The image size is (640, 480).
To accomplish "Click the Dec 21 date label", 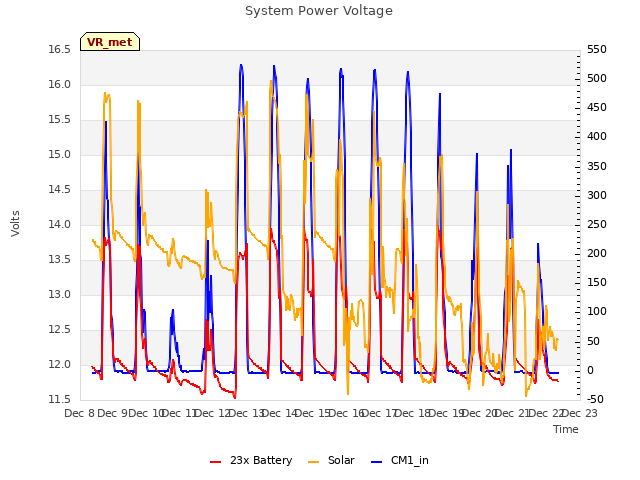I will (513, 413).
